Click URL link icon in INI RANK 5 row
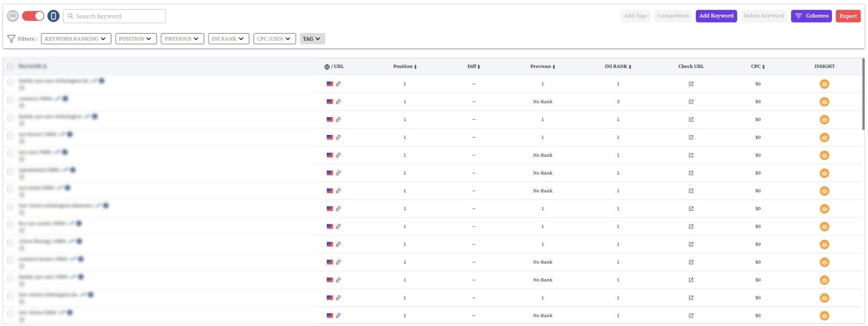This screenshot has width=868, height=326. [338, 102]
